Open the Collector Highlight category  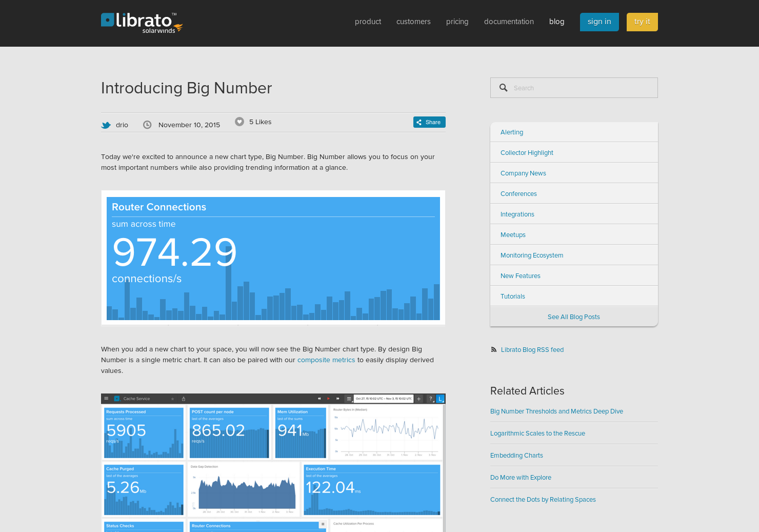point(574,152)
